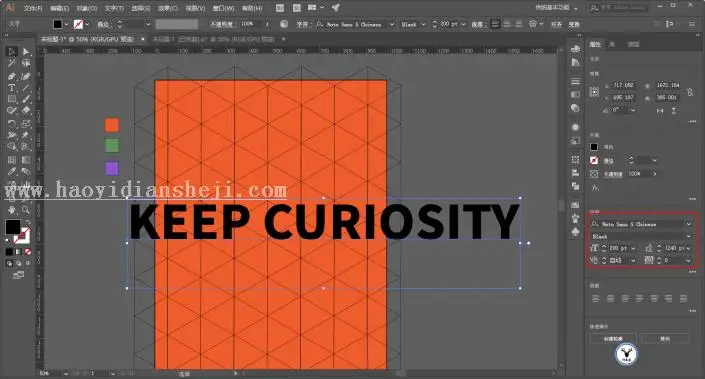This screenshot has width=705, height=379.
Task: Set justify all lines in Properties paragraph section
Action: coord(683,299)
